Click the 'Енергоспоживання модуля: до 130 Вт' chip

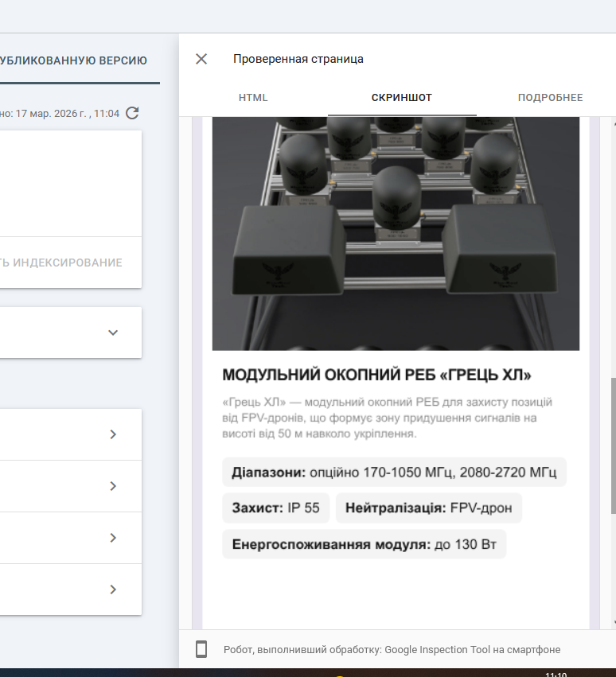(x=364, y=544)
